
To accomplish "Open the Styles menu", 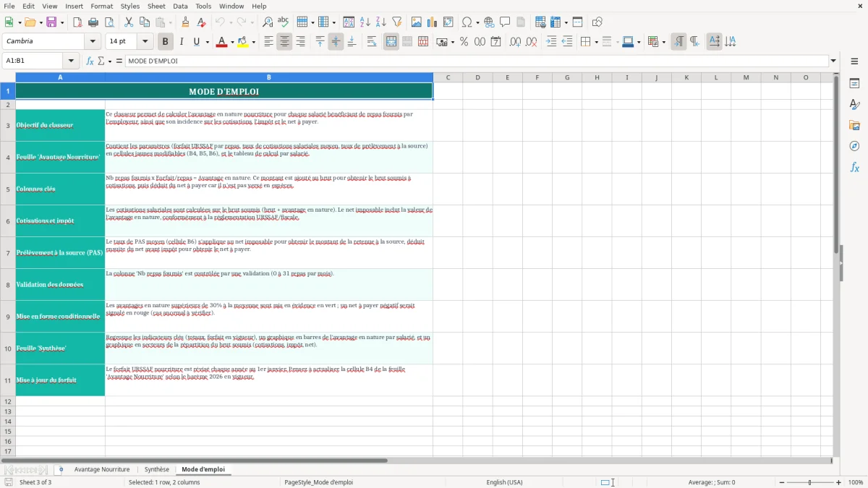I will [x=130, y=6].
